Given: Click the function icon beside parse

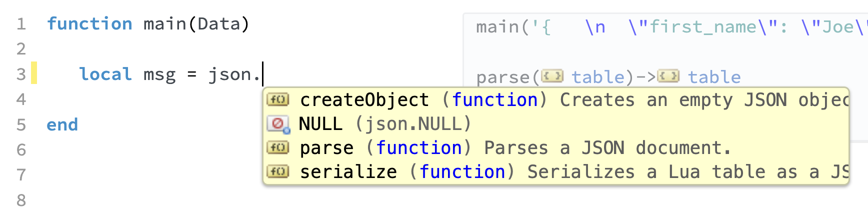Looking at the screenshot, I should (277, 147).
